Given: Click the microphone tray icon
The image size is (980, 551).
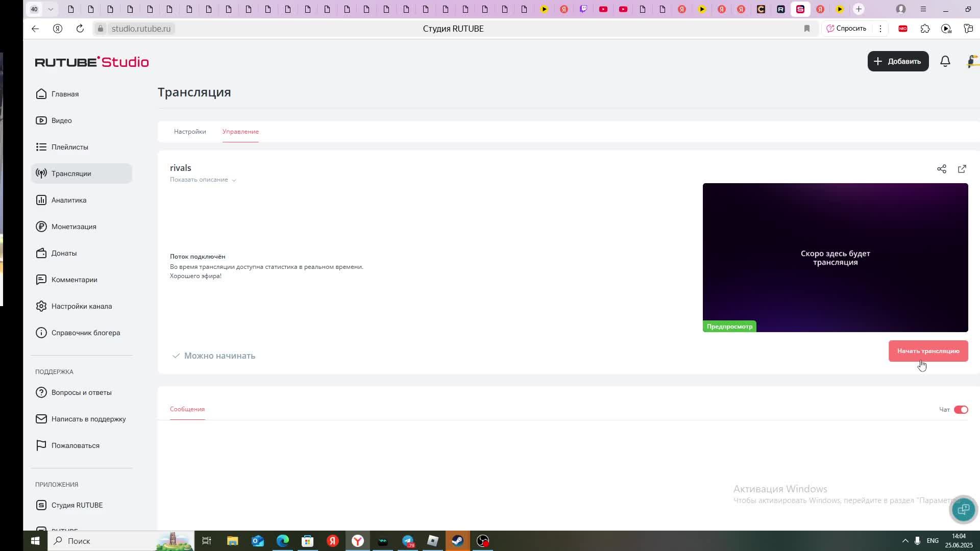Looking at the screenshot, I should tap(917, 541).
